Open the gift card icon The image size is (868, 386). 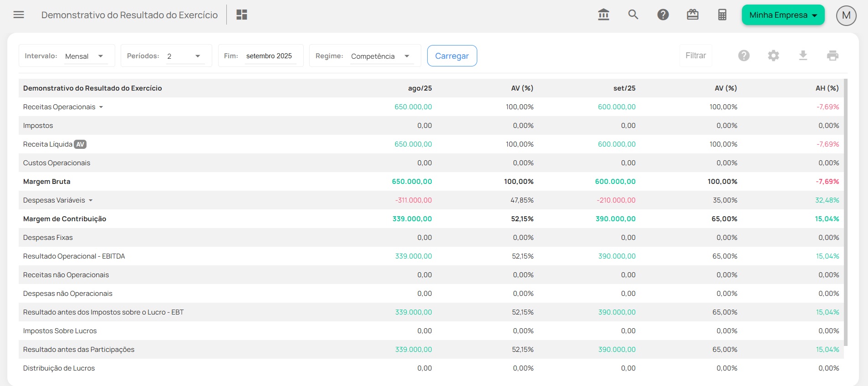pos(693,15)
